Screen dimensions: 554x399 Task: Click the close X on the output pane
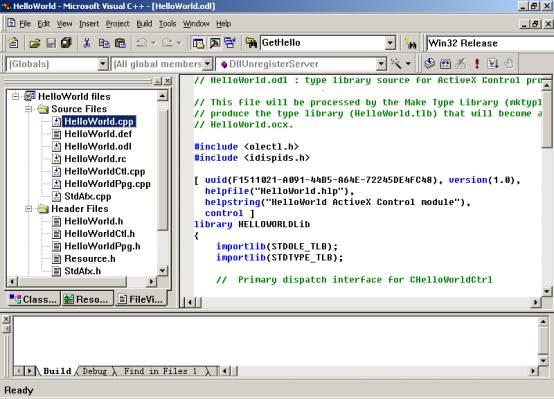pyautogui.click(x=6, y=319)
